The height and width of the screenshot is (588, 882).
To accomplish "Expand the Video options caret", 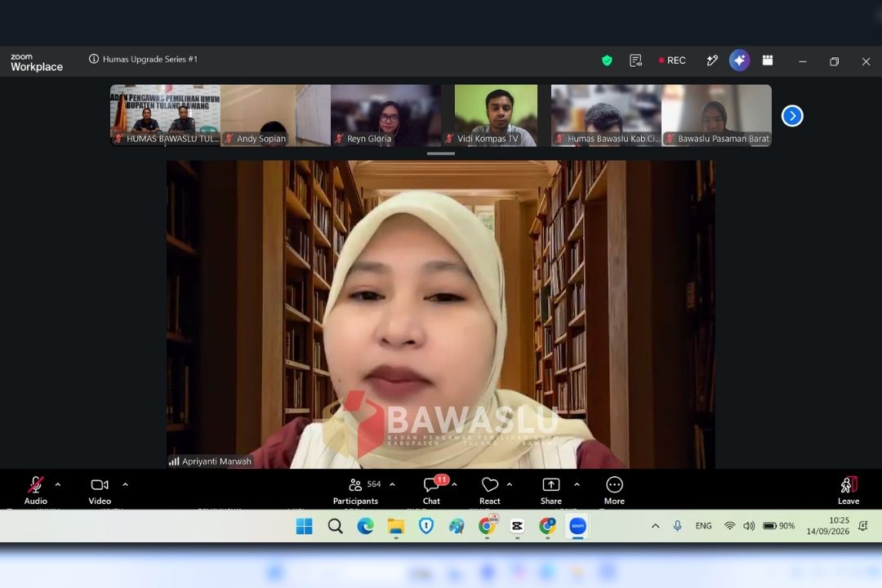I will pos(126,484).
